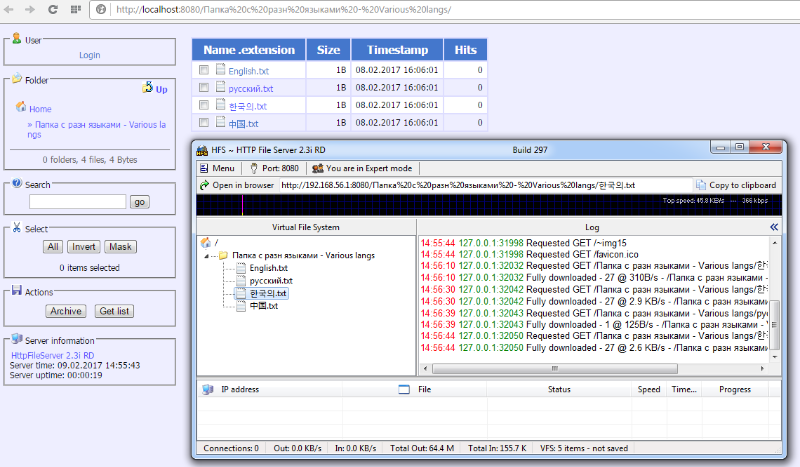Collapse log panel with double chevron
800x467 pixels.
[x=773, y=227]
